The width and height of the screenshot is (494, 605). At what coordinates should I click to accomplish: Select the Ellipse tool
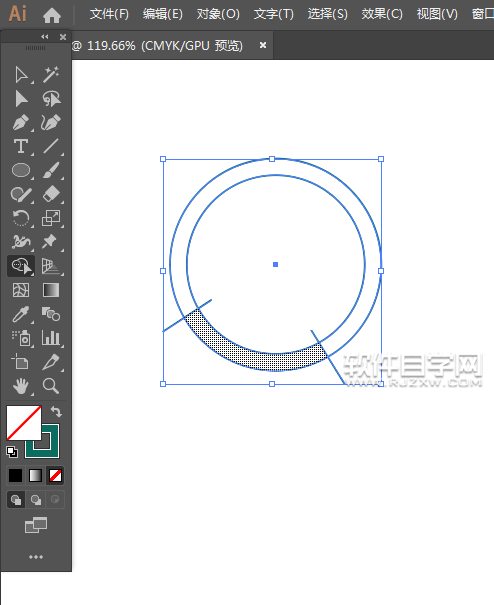[x=21, y=170]
